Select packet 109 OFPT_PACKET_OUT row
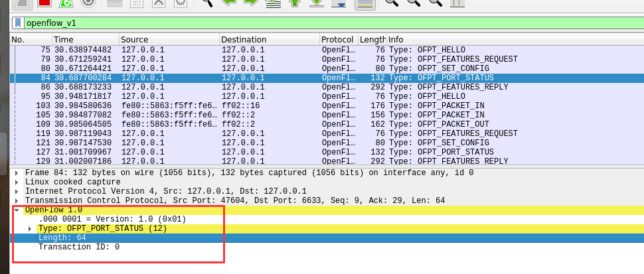Viewport: 644px width, 274px height. [327, 124]
